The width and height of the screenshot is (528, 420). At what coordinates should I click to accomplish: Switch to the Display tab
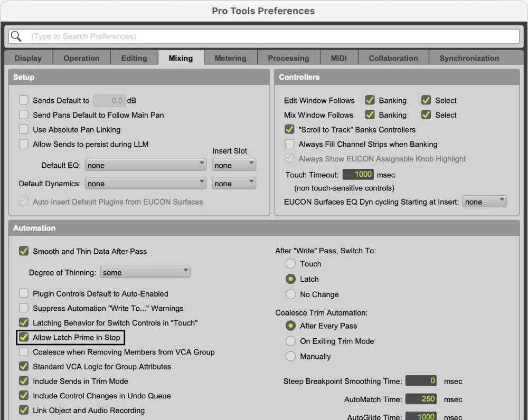click(29, 58)
